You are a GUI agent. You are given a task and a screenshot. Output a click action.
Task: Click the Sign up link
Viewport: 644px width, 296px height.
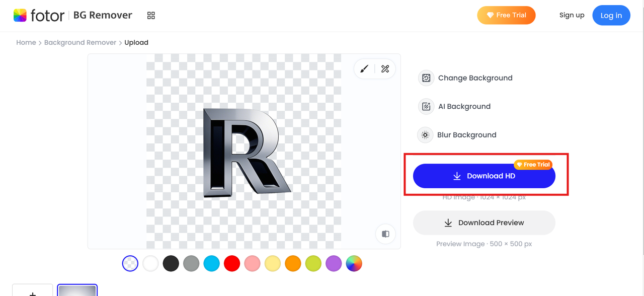click(572, 15)
